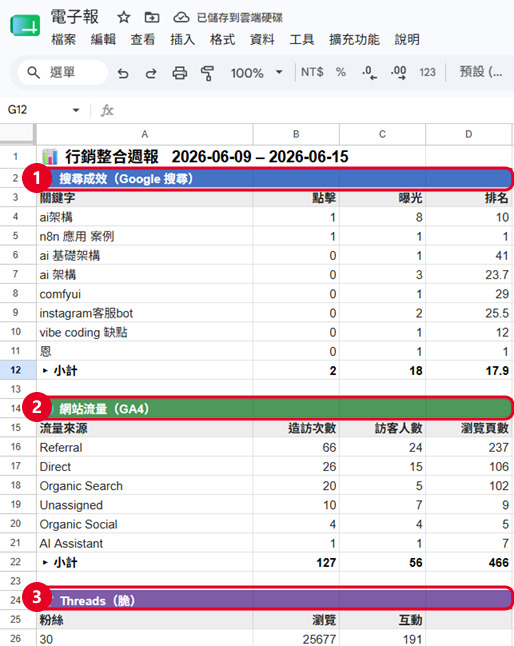Click the formula bar input
The height and width of the screenshot is (646, 514).
point(313,110)
